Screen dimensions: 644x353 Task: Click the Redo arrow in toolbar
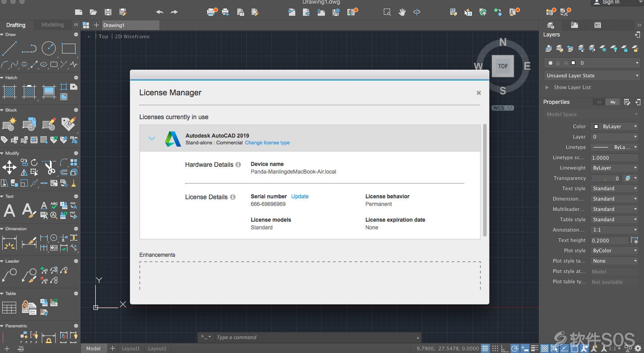tap(174, 12)
